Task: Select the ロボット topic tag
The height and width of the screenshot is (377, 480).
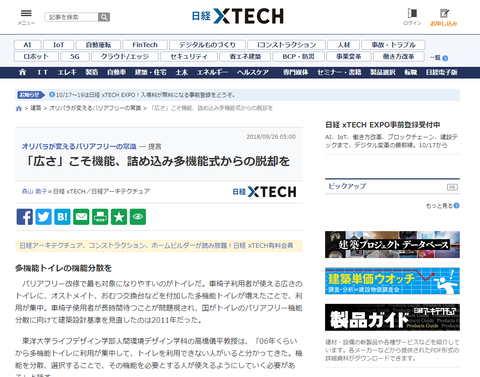Action: tap(36, 56)
